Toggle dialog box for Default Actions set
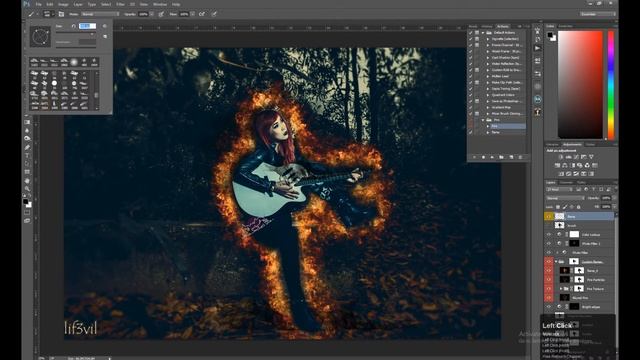The height and width of the screenshot is (360, 640). pyautogui.click(x=477, y=33)
